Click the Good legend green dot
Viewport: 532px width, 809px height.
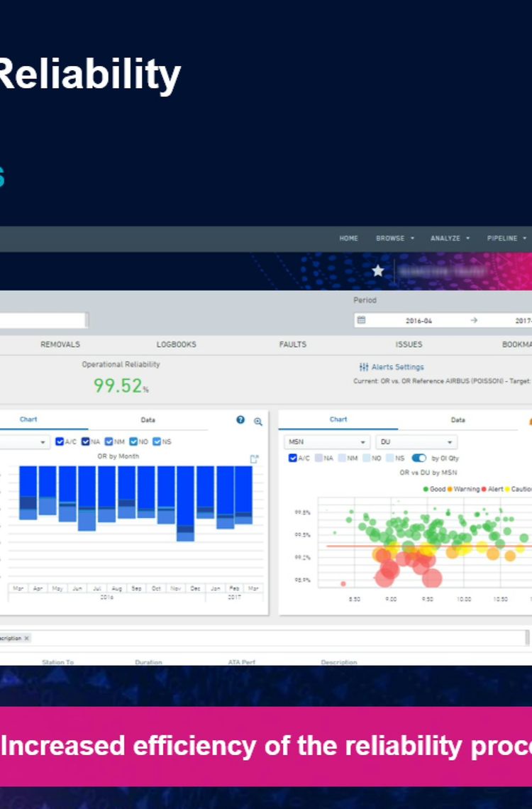point(426,489)
